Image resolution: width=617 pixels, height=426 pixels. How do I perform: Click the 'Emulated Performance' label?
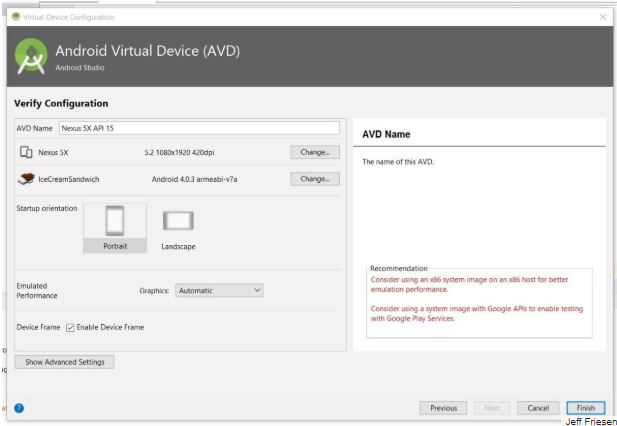37,291
